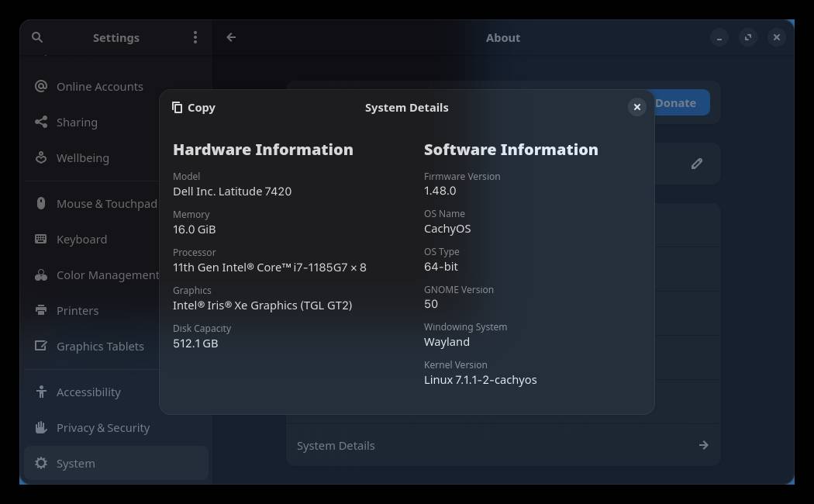This screenshot has height=504, width=814.
Task: Click the Intel Iris Xe Graphics value
Action: pos(262,306)
